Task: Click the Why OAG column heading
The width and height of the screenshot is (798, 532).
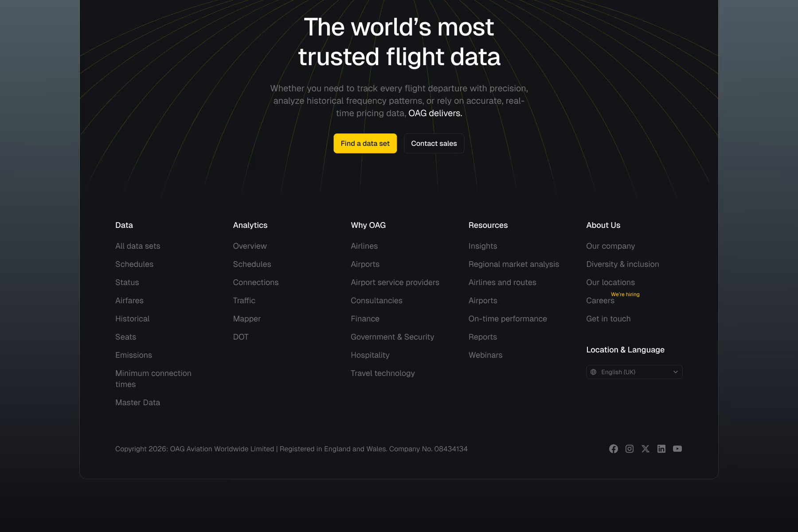Action: tap(368, 225)
